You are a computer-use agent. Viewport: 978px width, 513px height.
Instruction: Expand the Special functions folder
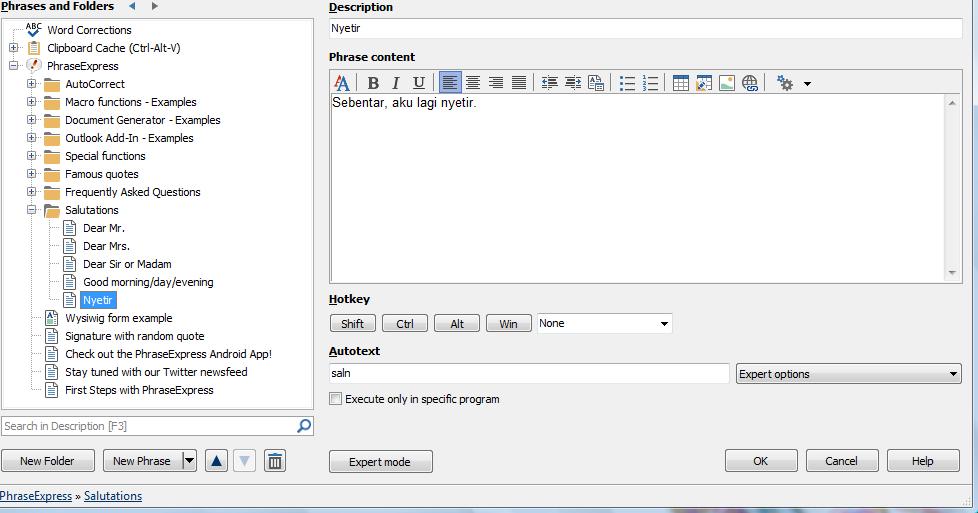coord(31,156)
